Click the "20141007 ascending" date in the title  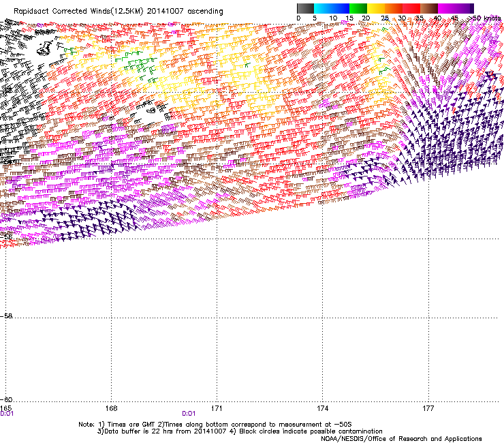point(185,12)
